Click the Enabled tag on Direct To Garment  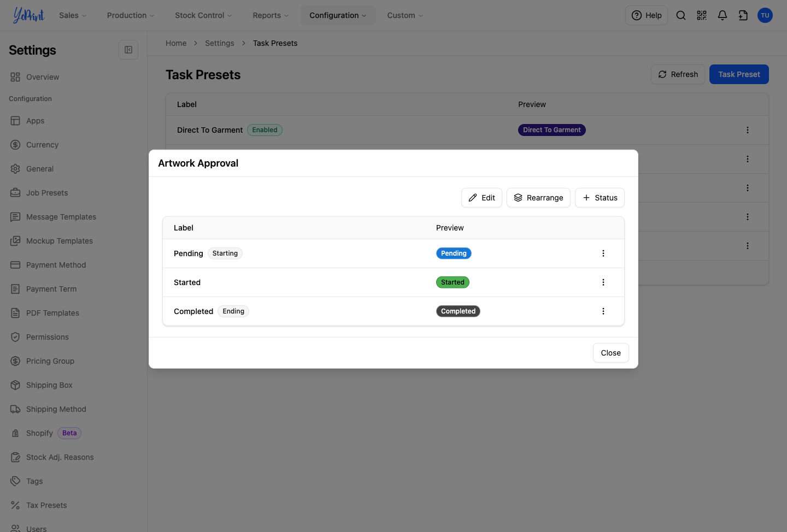click(x=265, y=130)
